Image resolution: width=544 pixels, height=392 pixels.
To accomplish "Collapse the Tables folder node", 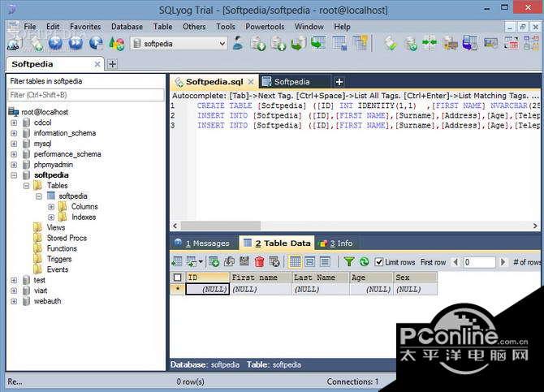I will click(26, 186).
